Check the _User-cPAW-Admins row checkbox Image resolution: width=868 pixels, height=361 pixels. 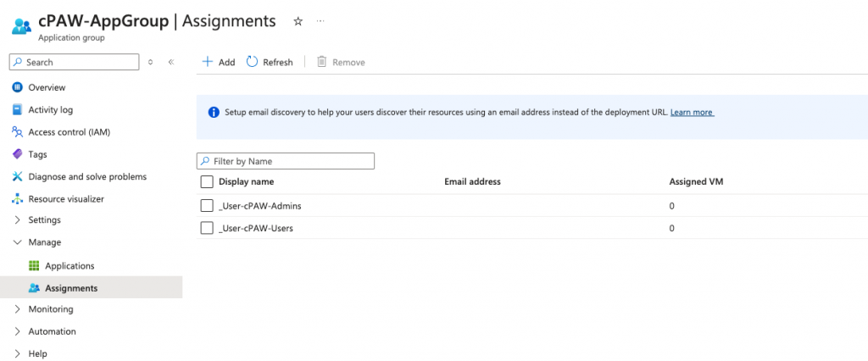tap(207, 205)
